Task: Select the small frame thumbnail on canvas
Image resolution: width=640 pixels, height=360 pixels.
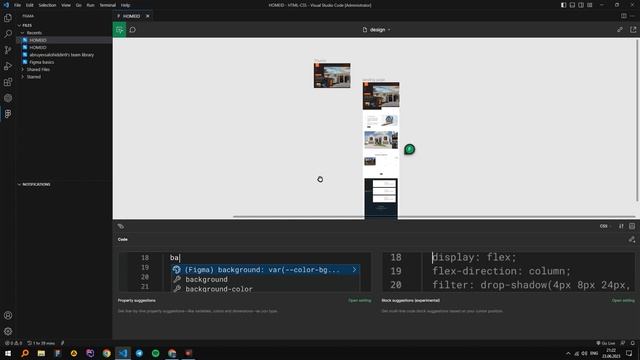Action: point(332,75)
